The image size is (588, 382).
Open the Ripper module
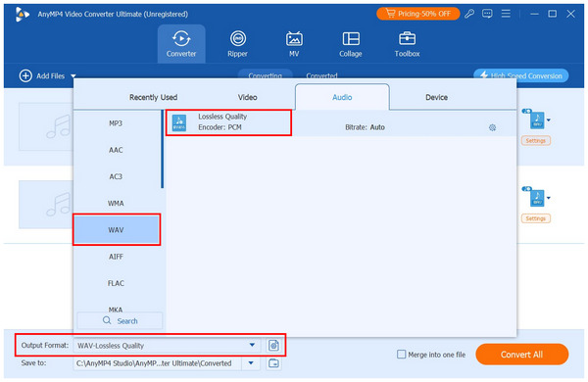[238, 44]
